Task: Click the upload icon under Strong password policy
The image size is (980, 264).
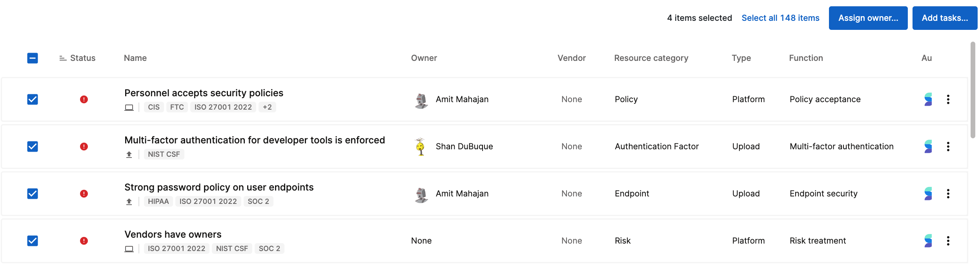Action: 129,202
